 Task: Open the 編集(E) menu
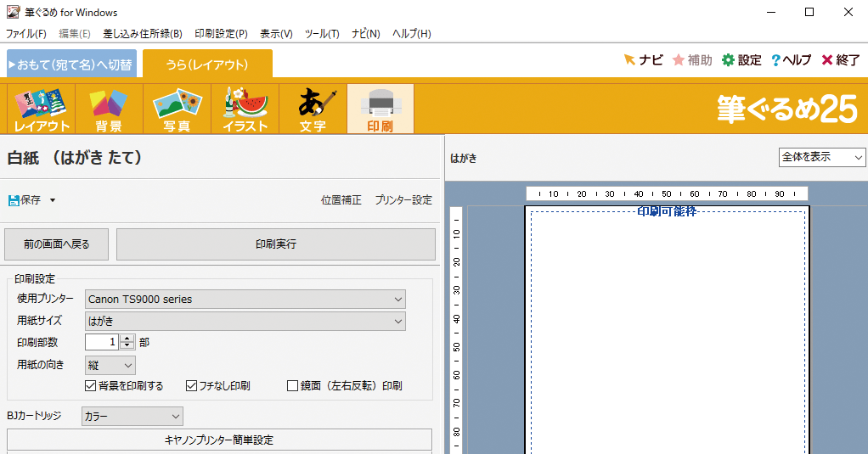coord(75,34)
